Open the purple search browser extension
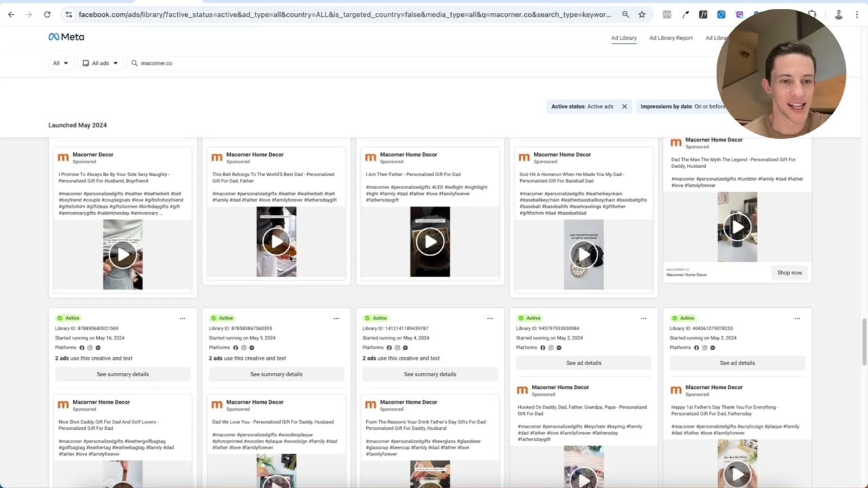868x488 pixels. tap(738, 14)
